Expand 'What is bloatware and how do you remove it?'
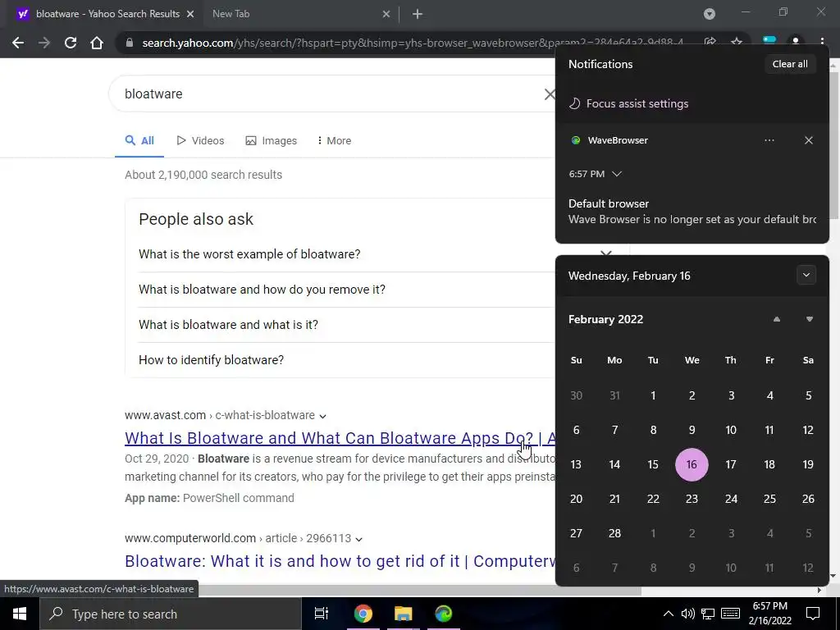Viewport: 840px width, 630px height. (346, 290)
